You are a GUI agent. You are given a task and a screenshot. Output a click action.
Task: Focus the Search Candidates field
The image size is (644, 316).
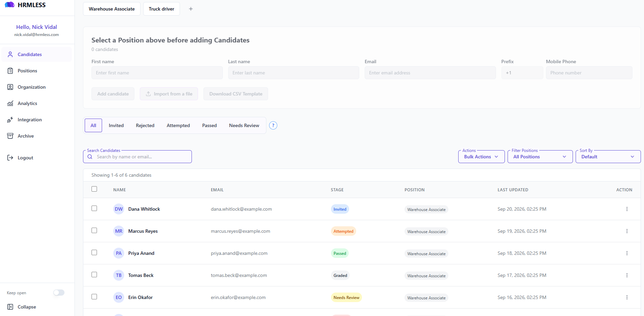[137, 157]
